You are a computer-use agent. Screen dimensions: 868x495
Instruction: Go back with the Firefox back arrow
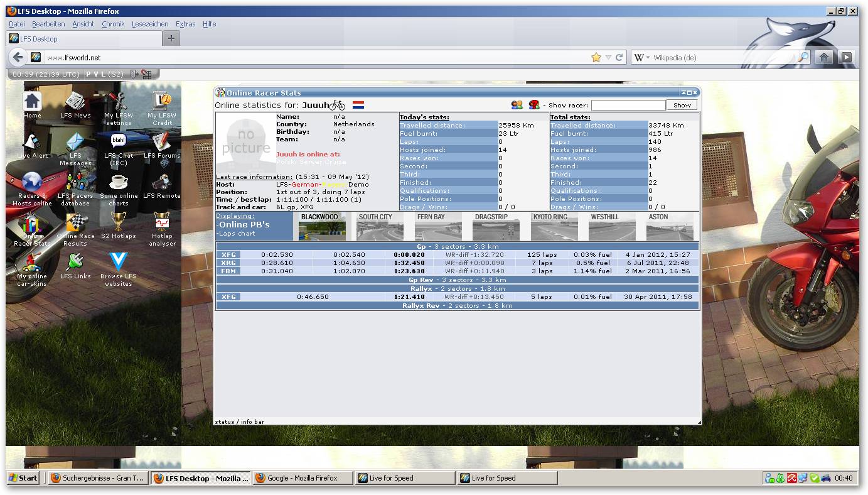pos(18,57)
